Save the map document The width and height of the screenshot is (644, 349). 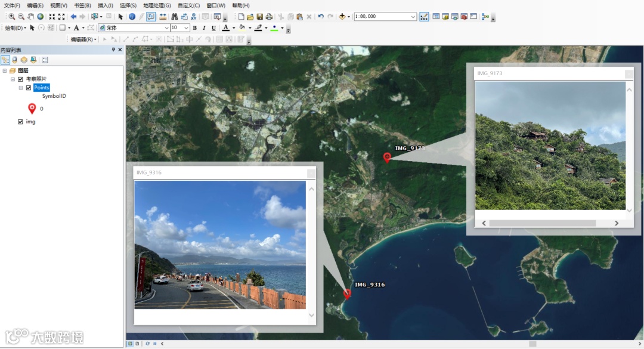click(259, 17)
